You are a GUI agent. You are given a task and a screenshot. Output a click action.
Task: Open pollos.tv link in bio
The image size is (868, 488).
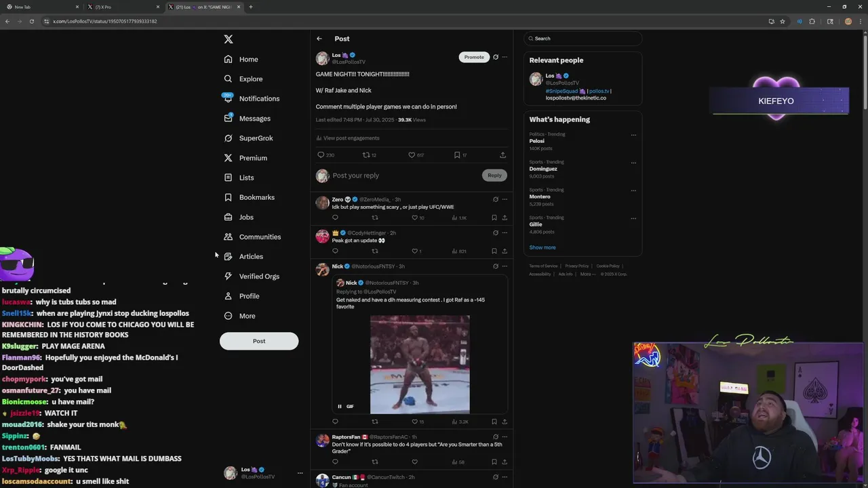(599, 91)
